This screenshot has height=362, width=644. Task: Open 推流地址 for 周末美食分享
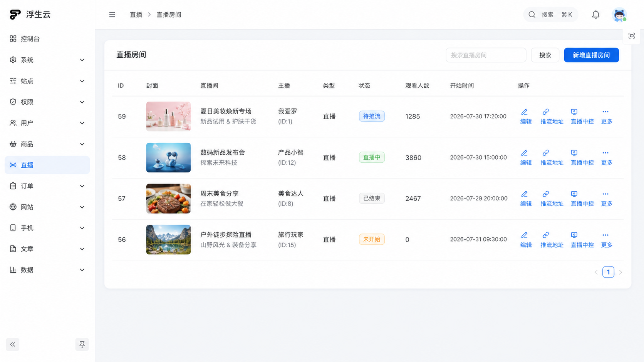(552, 199)
